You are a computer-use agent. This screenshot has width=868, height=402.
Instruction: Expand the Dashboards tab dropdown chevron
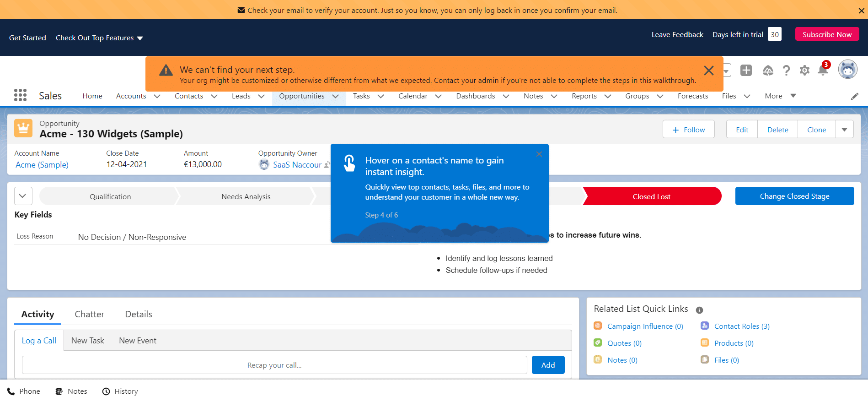coord(506,96)
